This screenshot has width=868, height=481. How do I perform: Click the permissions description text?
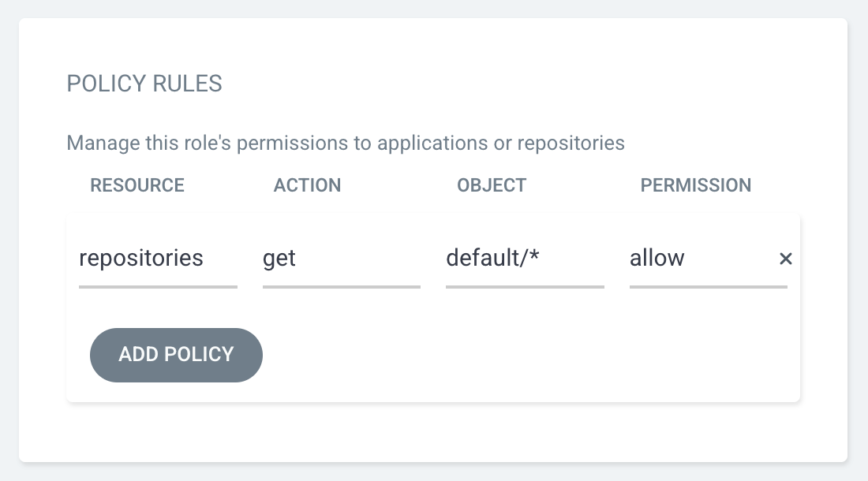coord(346,143)
